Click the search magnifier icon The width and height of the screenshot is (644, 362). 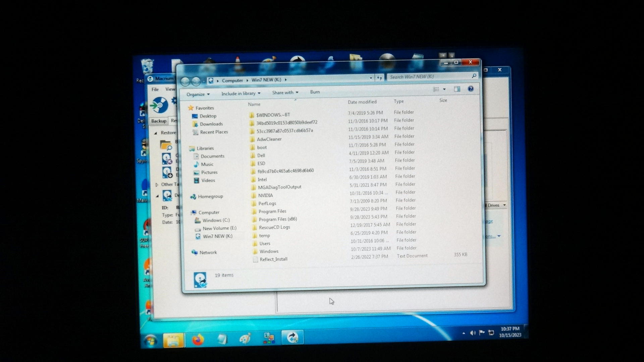point(474,76)
